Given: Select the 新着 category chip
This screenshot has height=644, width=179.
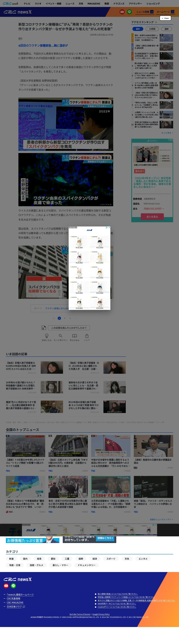Looking at the screenshot, I should 11,559.
